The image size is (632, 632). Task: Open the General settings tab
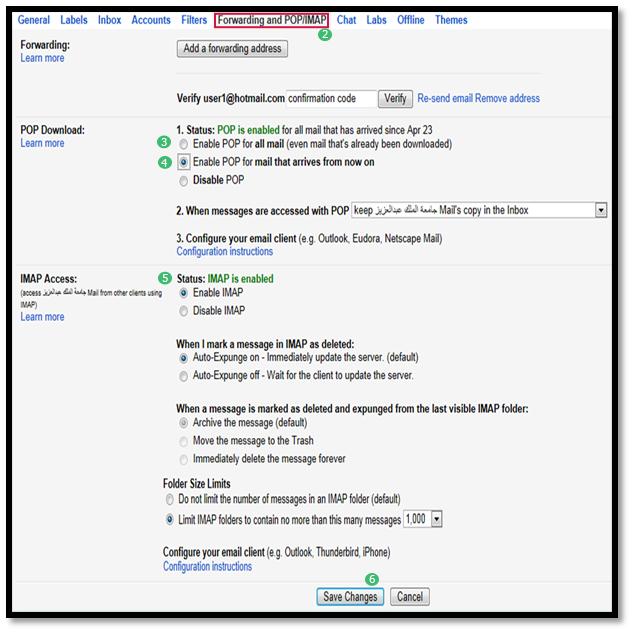coord(33,20)
